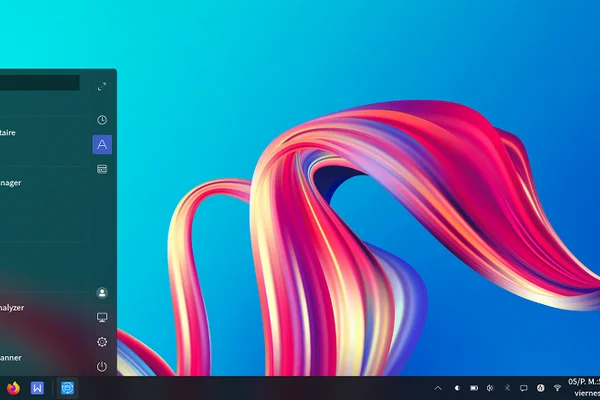Open the WPS Writer dock icon
The height and width of the screenshot is (400, 600).
(x=37, y=388)
